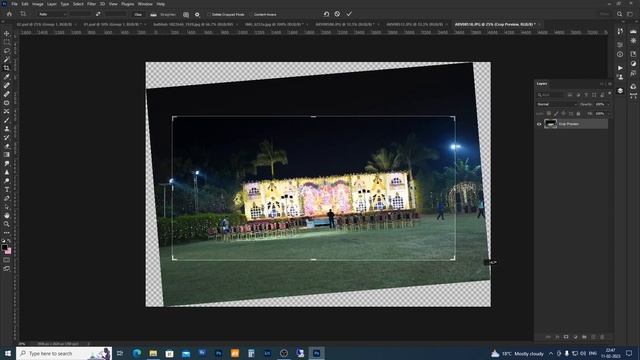Open the Filter menu

[91, 4]
